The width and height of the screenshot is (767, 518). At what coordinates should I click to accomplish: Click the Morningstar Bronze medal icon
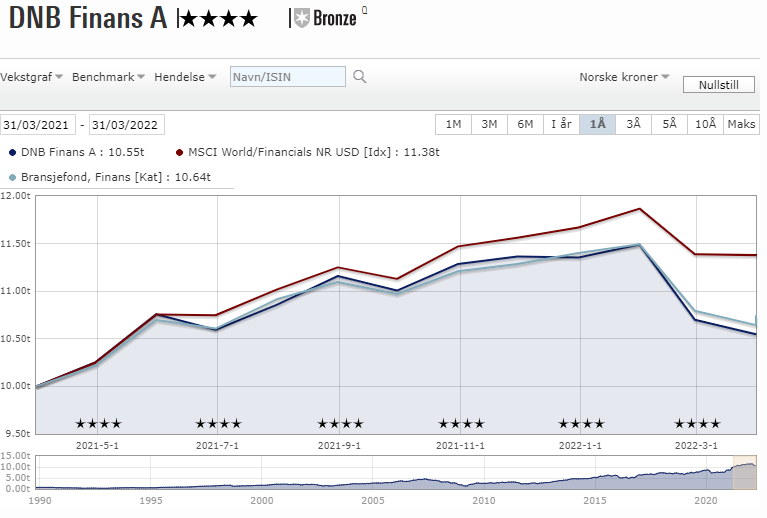pos(302,19)
